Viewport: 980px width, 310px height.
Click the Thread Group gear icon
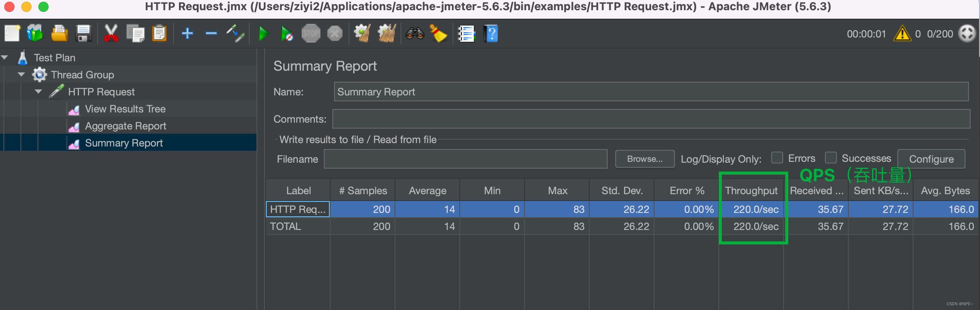coord(39,75)
